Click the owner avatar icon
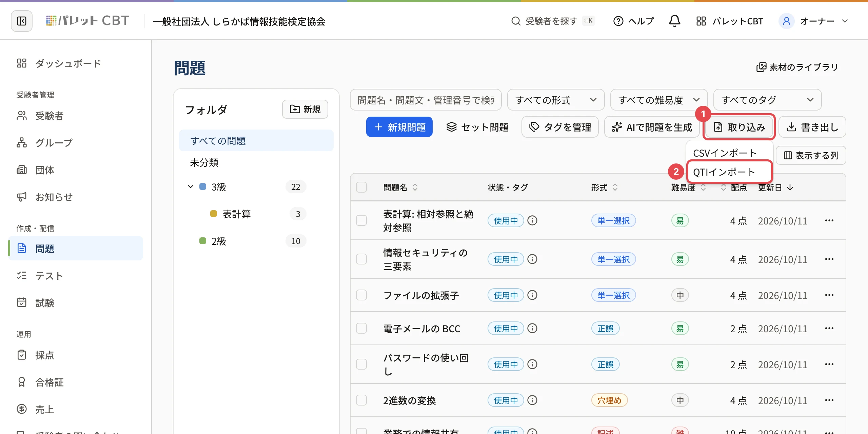The image size is (868, 434). coord(787,21)
